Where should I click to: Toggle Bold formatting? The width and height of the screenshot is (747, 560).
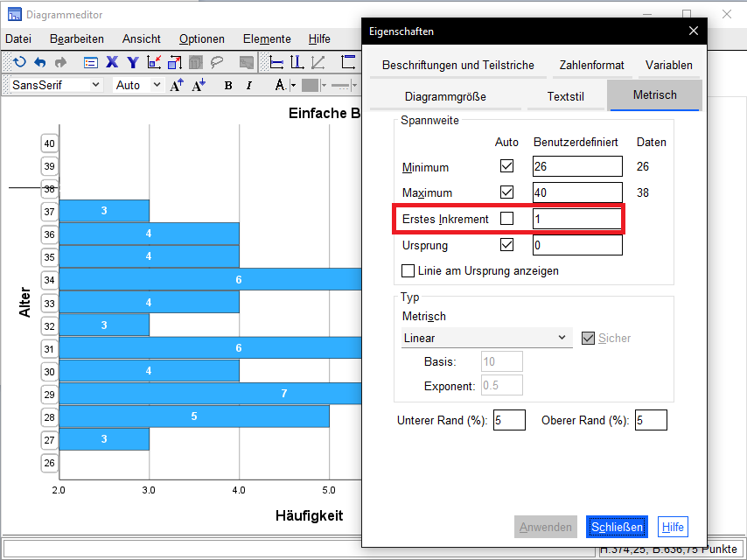tap(228, 85)
